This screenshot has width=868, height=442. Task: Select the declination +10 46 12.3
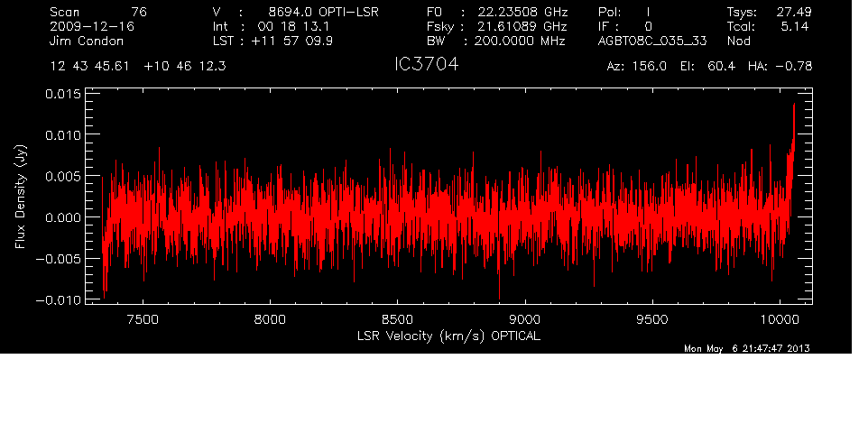click(185, 67)
